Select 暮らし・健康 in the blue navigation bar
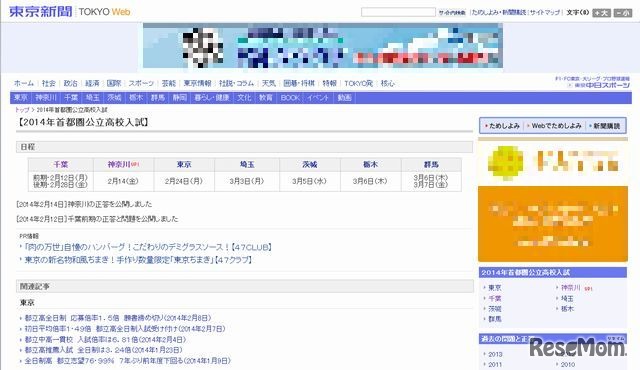 212,98
